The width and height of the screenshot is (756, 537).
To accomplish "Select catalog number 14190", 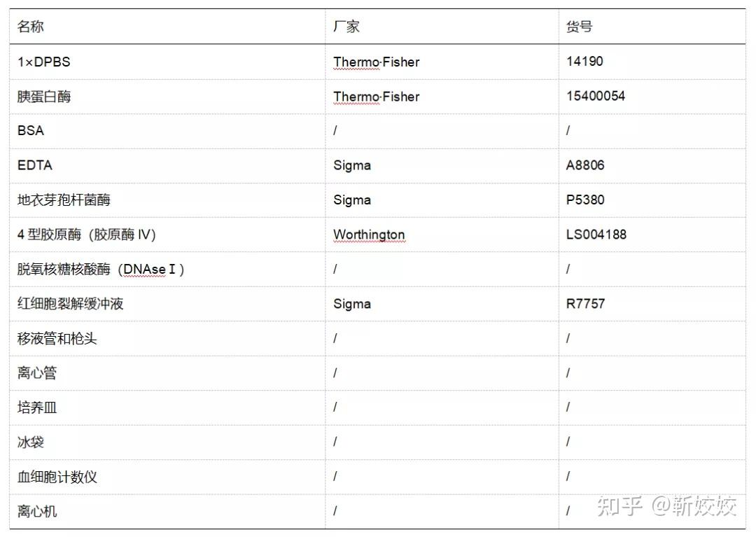I will [x=584, y=62].
